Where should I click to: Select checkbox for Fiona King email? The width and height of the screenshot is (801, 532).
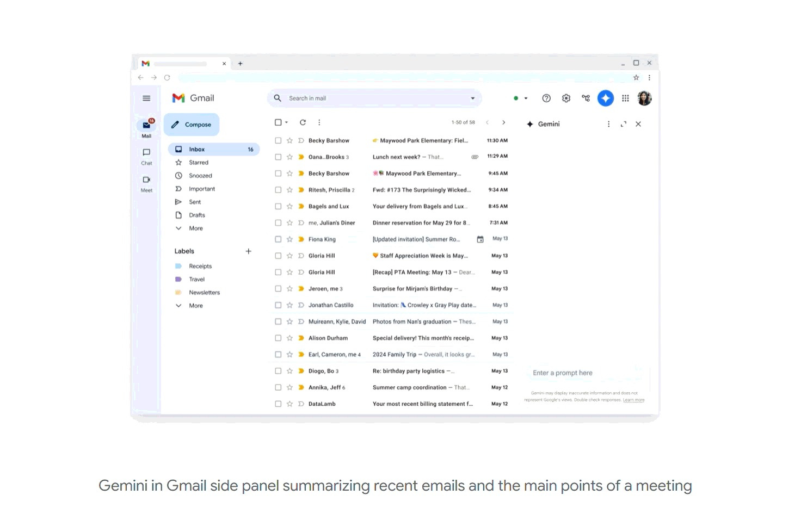tap(278, 239)
